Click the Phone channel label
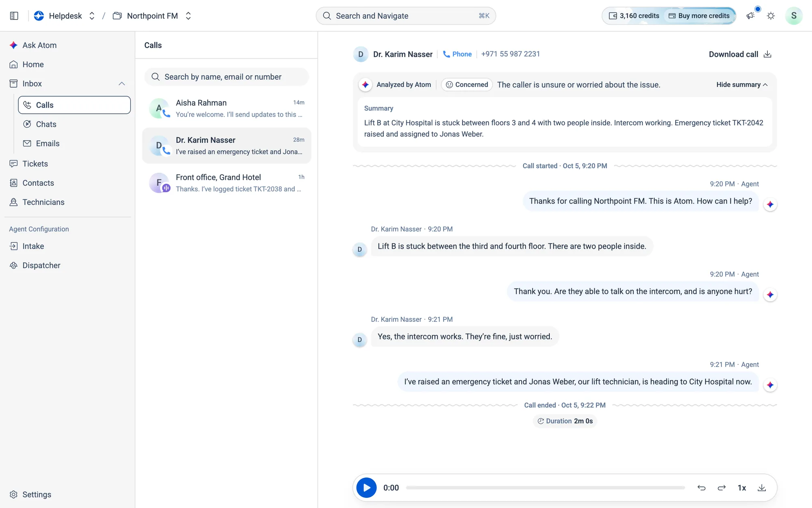The height and width of the screenshot is (508, 812). [x=457, y=54]
